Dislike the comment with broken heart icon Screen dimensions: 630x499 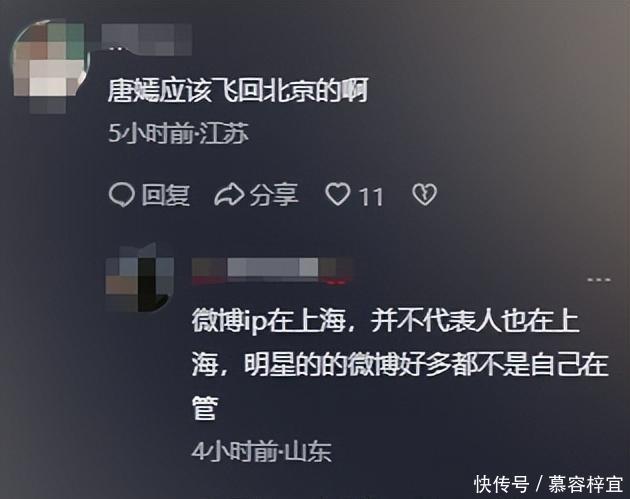click(x=424, y=195)
